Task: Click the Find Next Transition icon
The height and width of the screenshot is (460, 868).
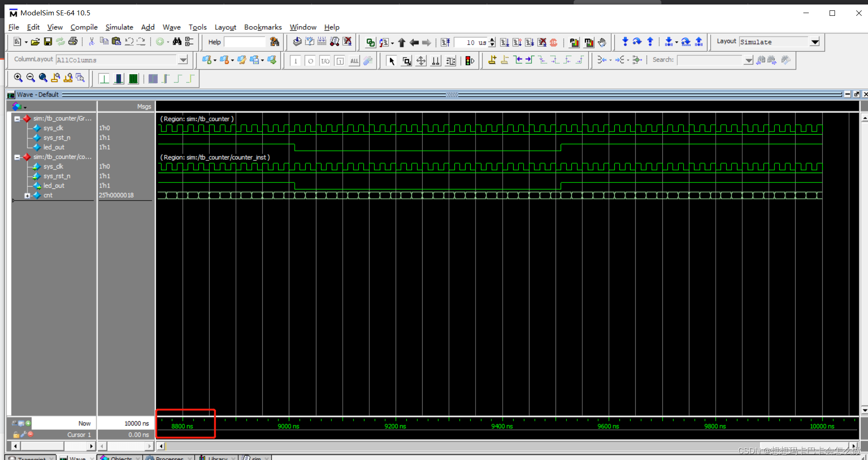Action: point(530,60)
